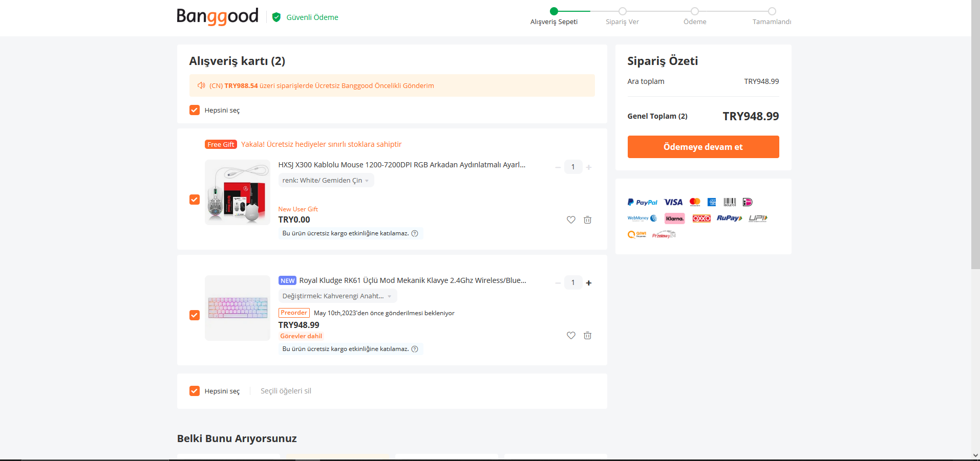Remove the Royal Kludge RK61 keyboard from cart
Screen dimensions: 980x461
coord(587,336)
